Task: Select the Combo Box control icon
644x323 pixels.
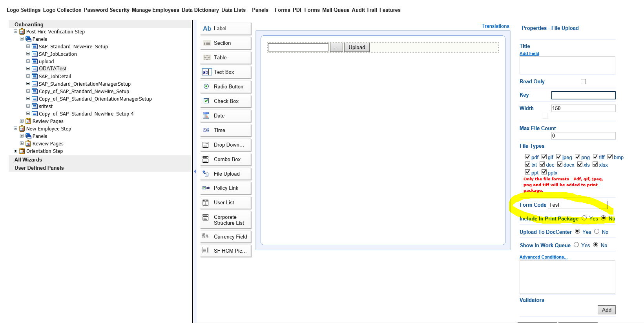Action: 205,159
